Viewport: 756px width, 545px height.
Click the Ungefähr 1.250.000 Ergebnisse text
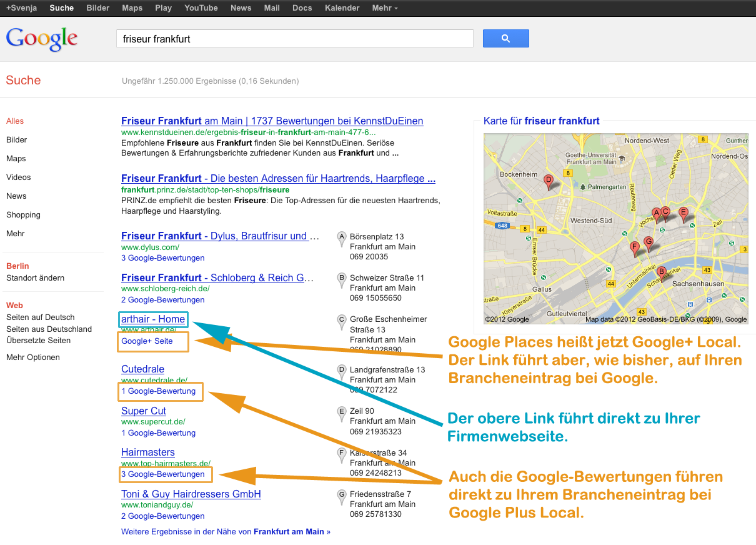(211, 81)
